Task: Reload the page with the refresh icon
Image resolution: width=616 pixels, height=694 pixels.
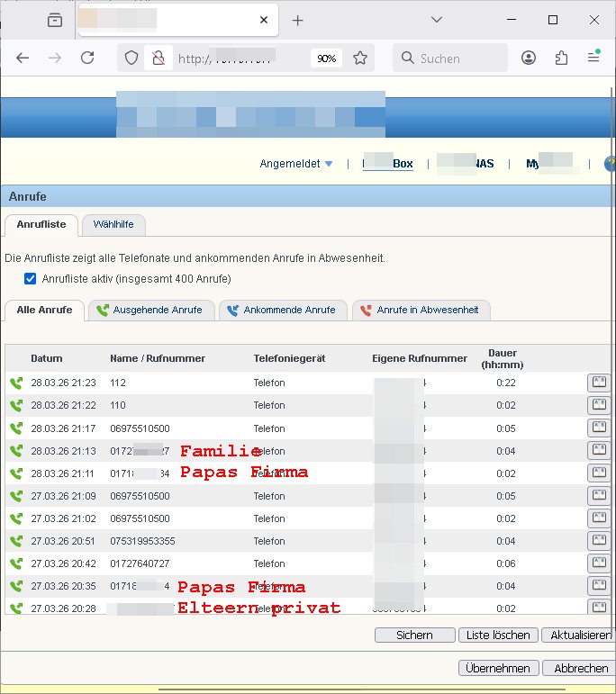Action: pyautogui.click(x=87, y=58)
